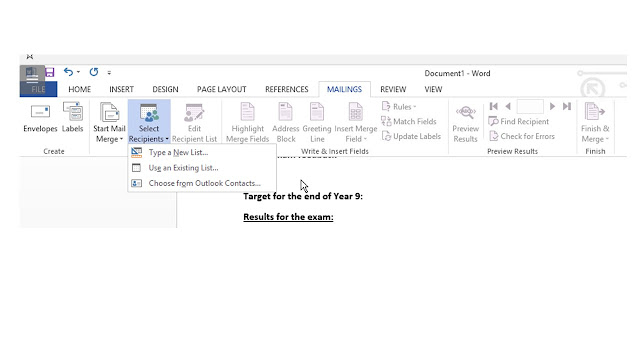Click the Save icon

[x=50, y=72]
